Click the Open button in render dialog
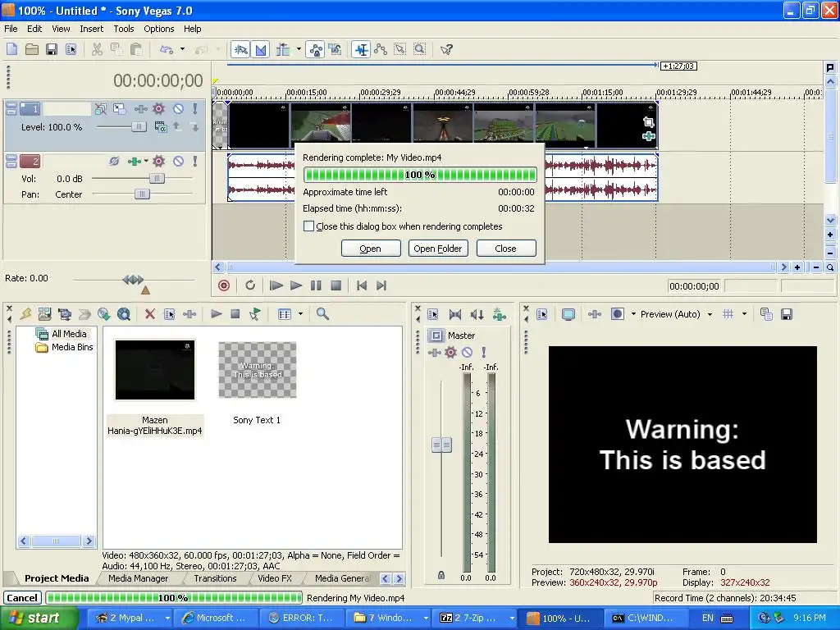 (x=371, y=249)
